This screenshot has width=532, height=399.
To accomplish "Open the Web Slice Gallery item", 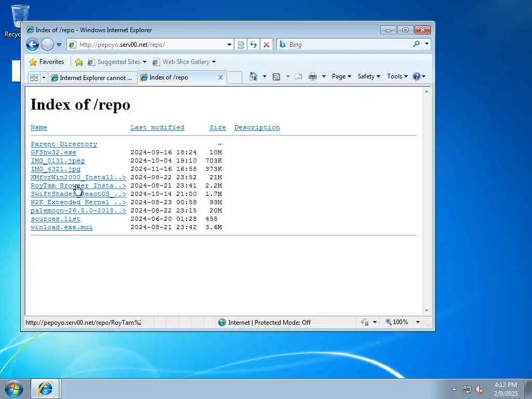I will pos(184,62).
